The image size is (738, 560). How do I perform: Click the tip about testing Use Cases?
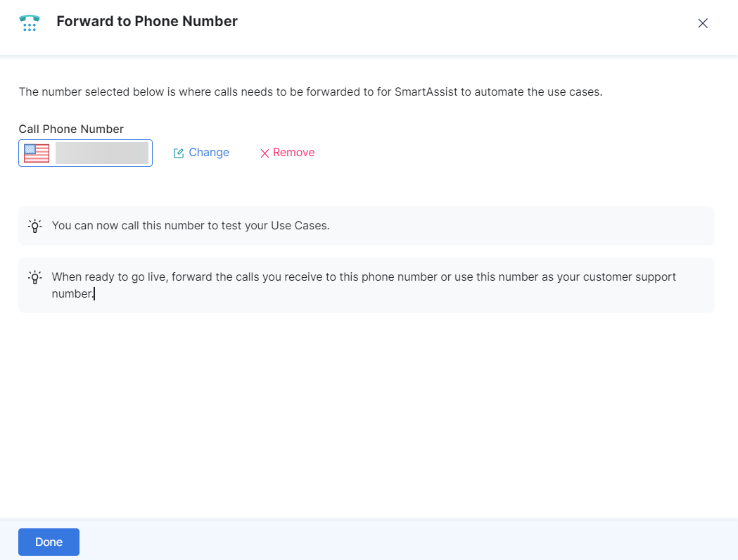click(191, 226)
